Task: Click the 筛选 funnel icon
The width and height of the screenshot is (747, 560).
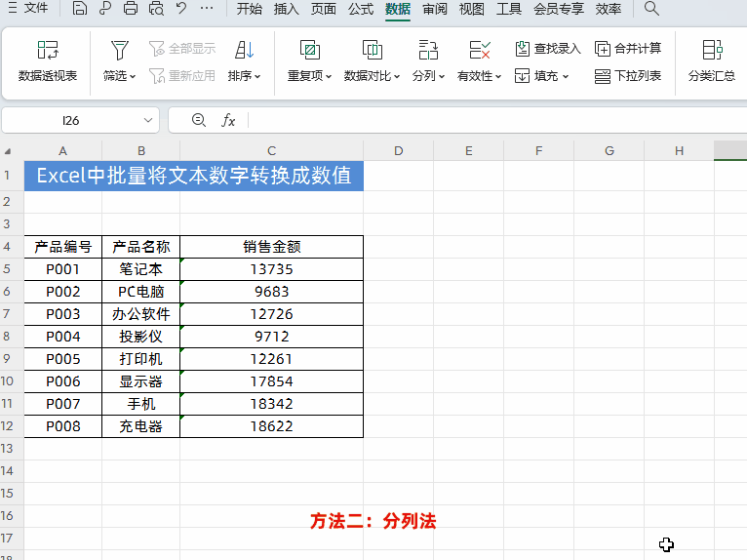Action: click(x=120, y=50)
